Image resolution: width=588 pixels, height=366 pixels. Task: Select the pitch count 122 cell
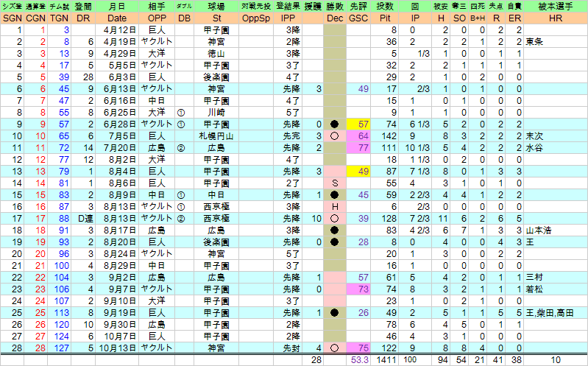click(385, 348)
